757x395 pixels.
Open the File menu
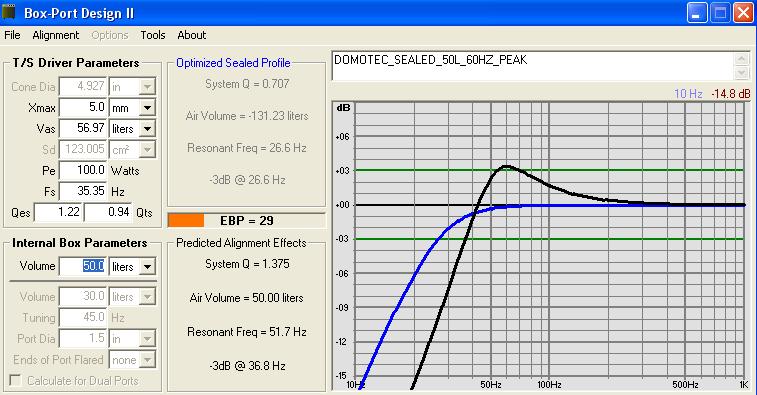pos(12,35)
